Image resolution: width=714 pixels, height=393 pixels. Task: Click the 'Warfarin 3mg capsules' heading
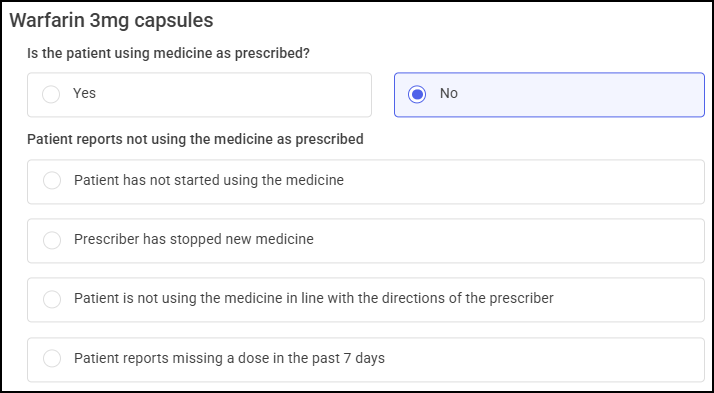[112, 20]
